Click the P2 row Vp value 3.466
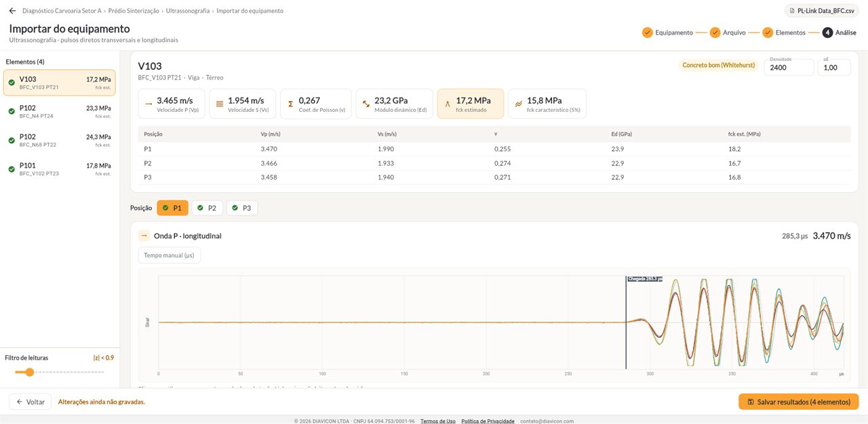 [269, 163]
